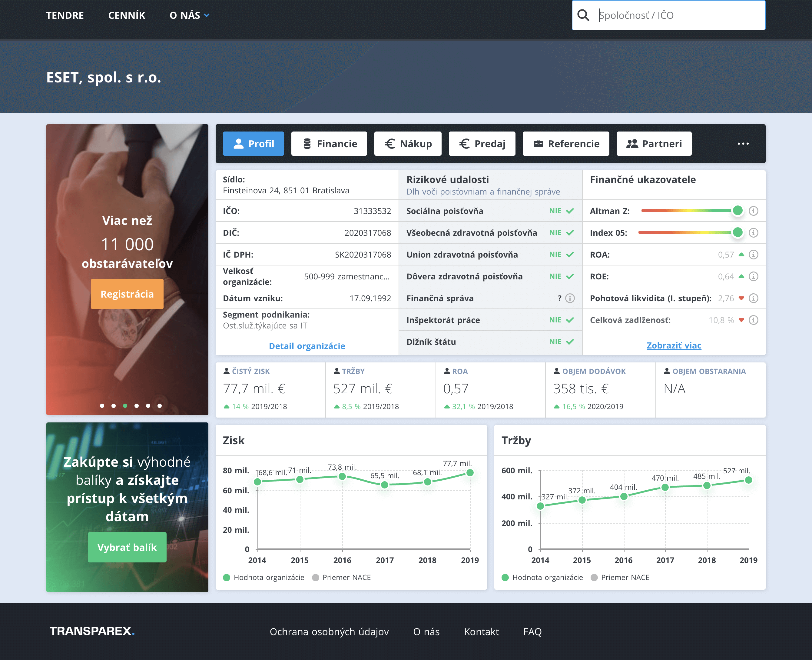
Task: Expand the O NÁS dropdown menu
Action: tap(189, 15)
